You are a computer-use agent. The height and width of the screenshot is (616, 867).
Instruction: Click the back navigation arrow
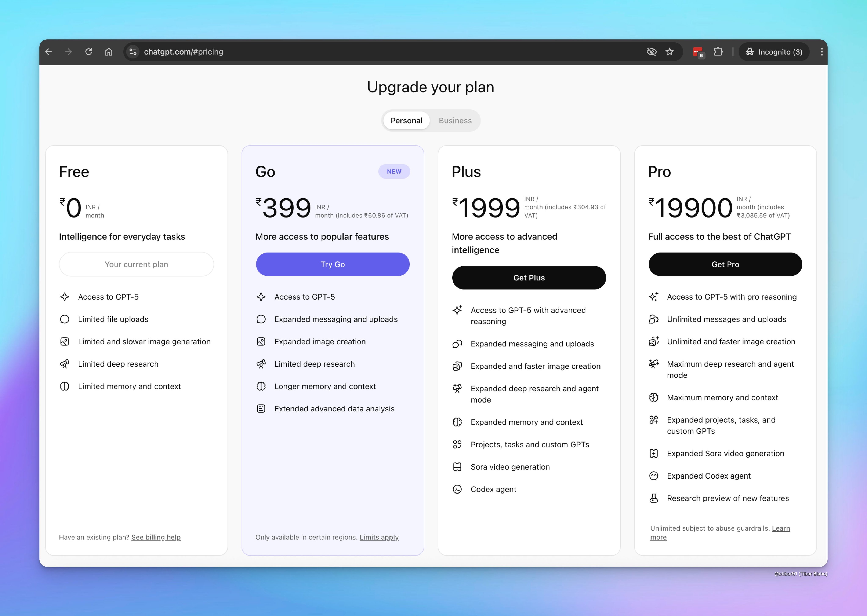pos(48,52)
